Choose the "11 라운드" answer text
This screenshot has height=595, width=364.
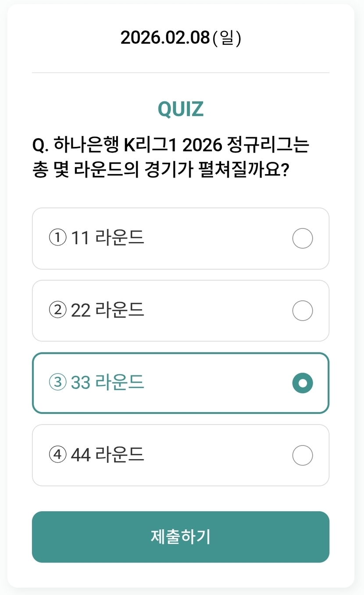107,239
